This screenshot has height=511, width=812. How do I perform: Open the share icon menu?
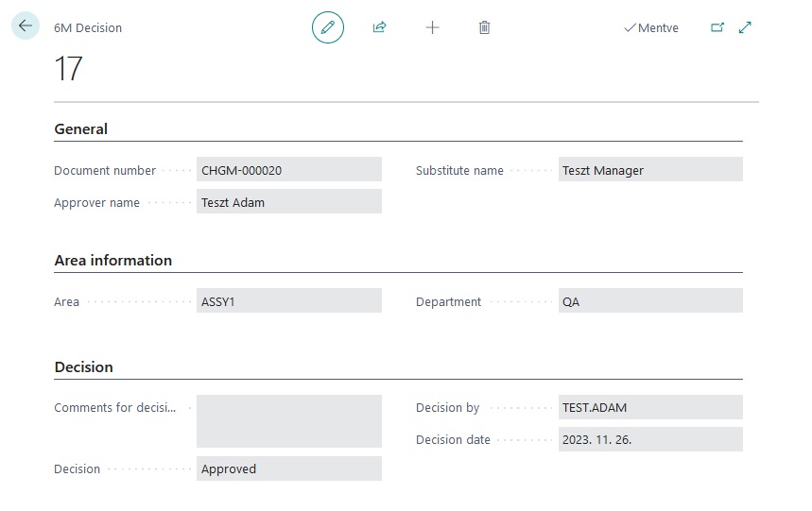(379, 28)
